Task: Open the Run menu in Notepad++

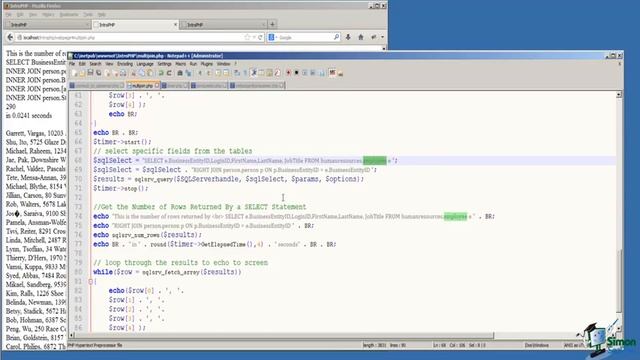Action: click(x=193, y=64)
